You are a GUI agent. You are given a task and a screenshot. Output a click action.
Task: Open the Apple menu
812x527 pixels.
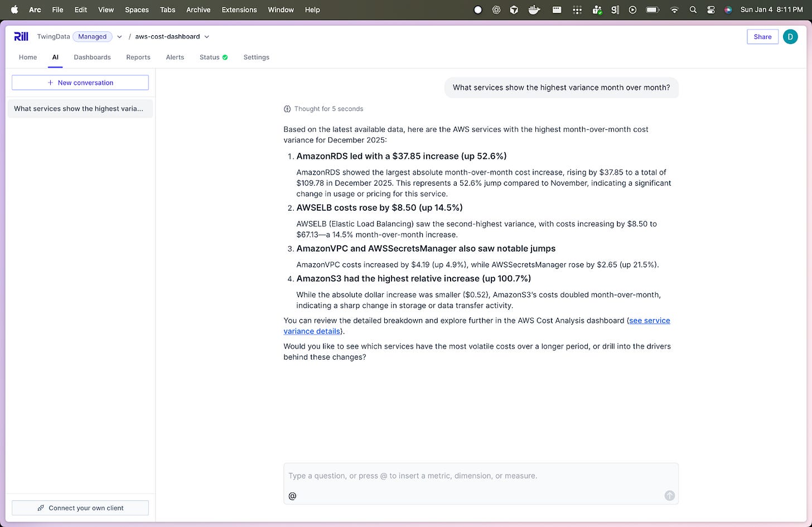pyautogui.click(x=15, y=9)
